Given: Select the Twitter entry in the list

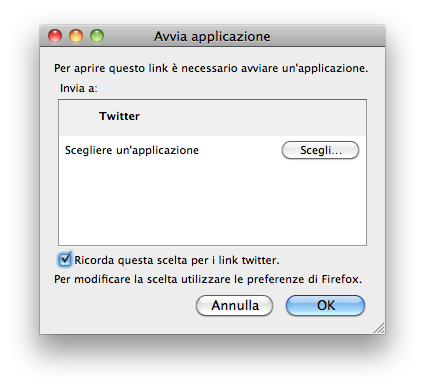Looking at the screenshot, I should point(212,117).
